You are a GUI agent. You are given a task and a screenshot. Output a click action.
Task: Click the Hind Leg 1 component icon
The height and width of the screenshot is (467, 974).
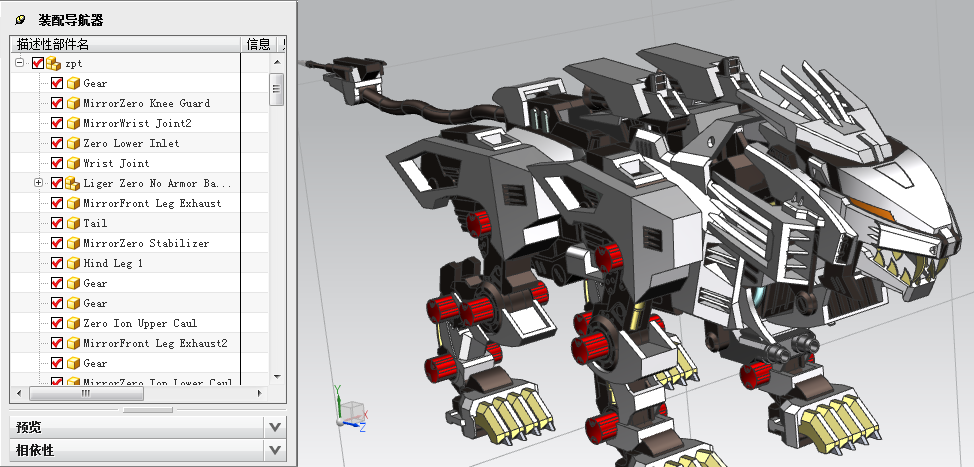tap(73, 263)
